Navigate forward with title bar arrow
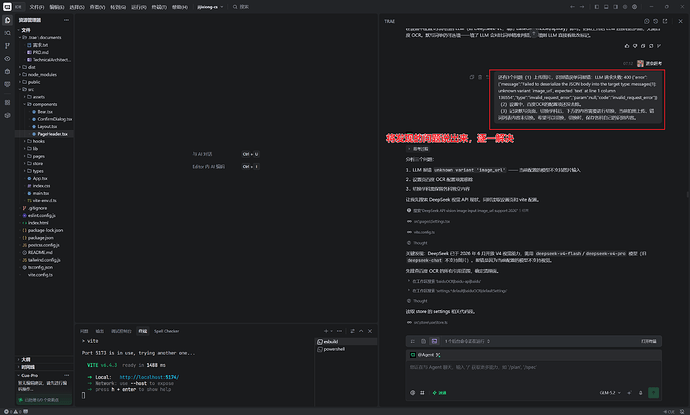 [x=582, y=7]
